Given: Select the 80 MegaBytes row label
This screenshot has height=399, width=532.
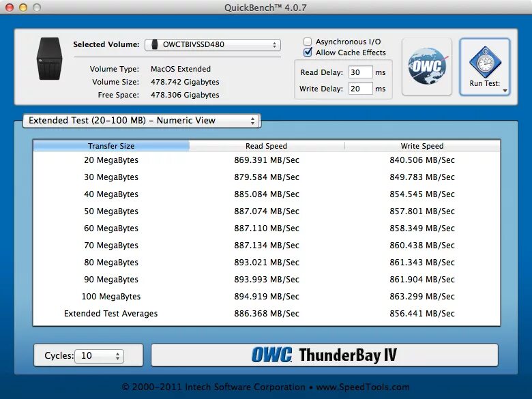Looking at the screenshot, I should [111, 263].
